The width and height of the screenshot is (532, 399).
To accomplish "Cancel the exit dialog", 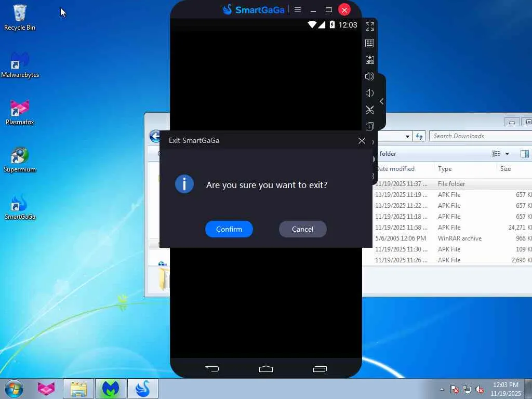I will click(303, 229).
